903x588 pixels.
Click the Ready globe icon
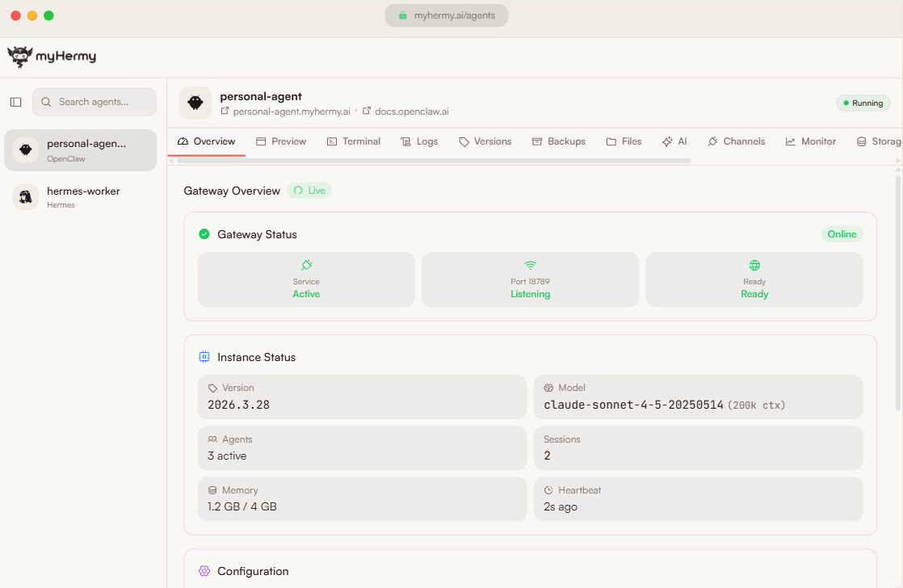[754, 265]
